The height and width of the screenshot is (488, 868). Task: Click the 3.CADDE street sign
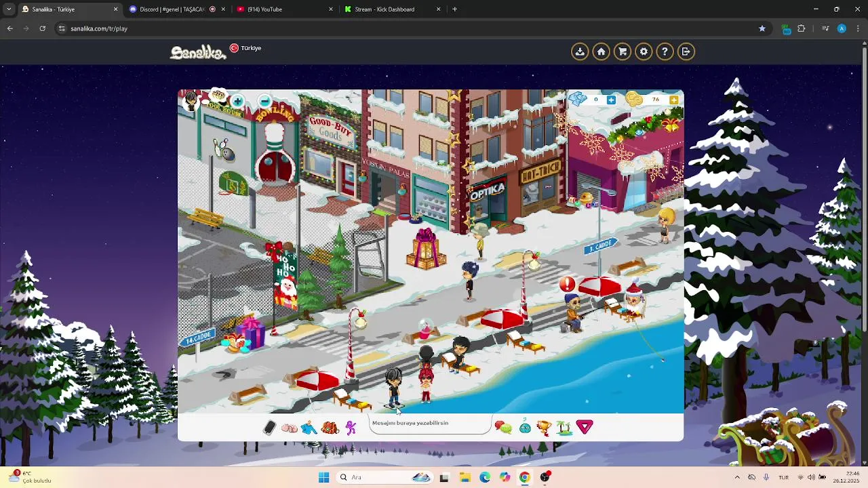[x=599, y=245]
